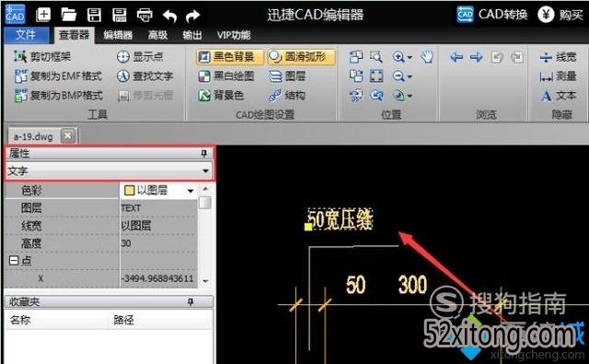Pin the 收藏夹 favorites panel

tap(191, 301)
